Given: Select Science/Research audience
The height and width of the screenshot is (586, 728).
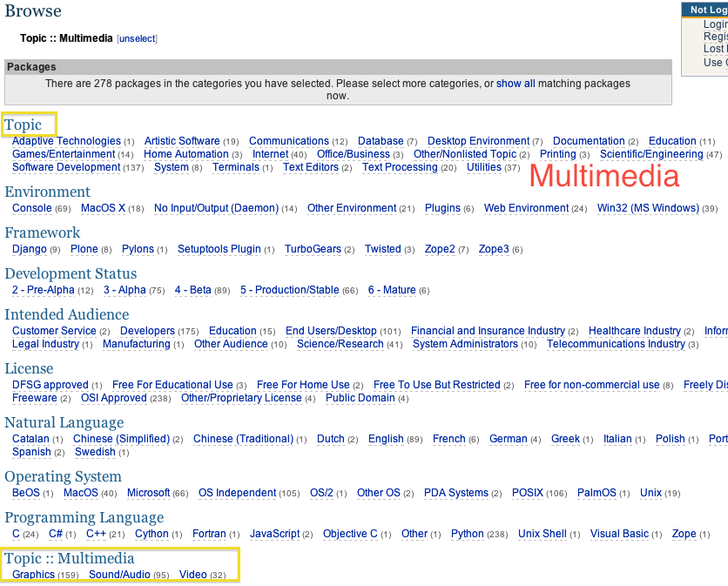Looking at the screenshot, I should coord(340,344).
